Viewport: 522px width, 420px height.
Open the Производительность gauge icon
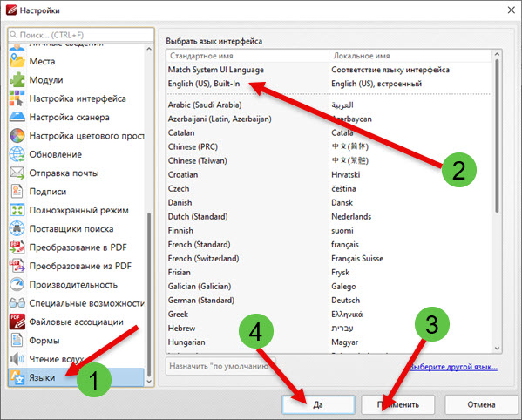click(17, 285)
